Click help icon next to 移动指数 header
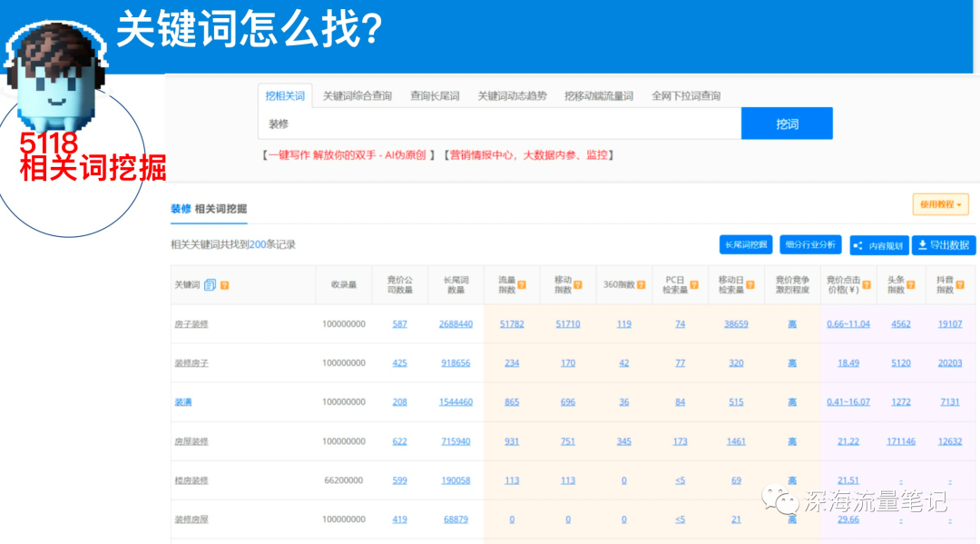The height and width of the screenshot is (544, 980). 578,285
